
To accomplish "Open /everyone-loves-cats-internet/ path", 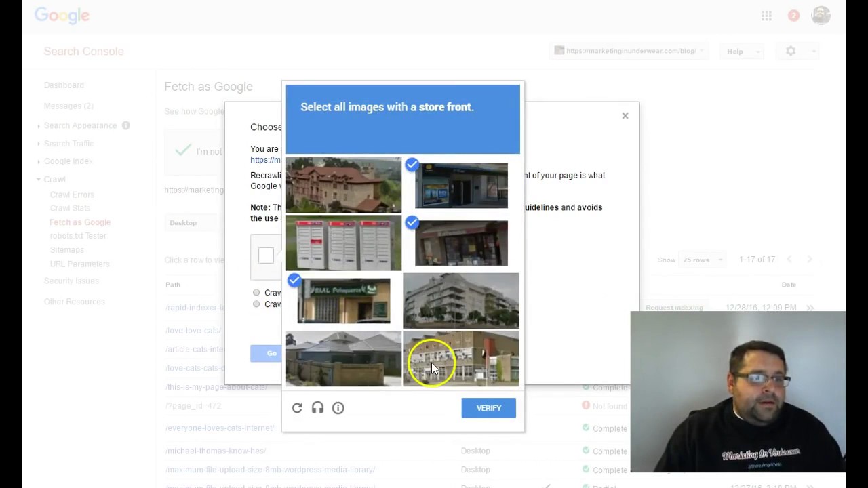I will point(220,428).
